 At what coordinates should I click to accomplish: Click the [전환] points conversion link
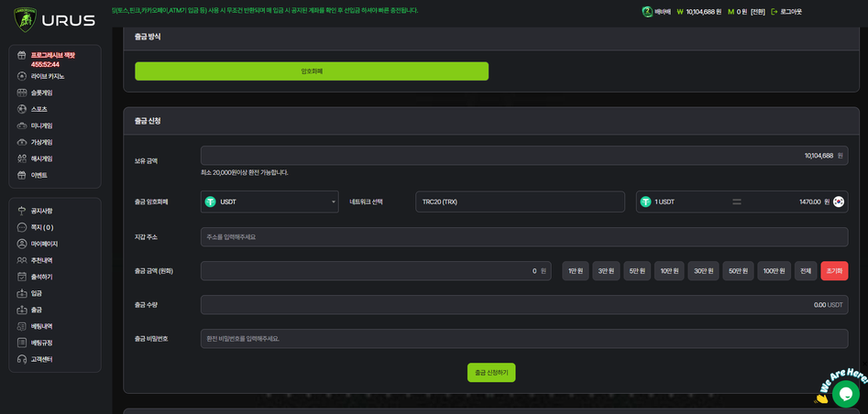(x=758, y=12)
